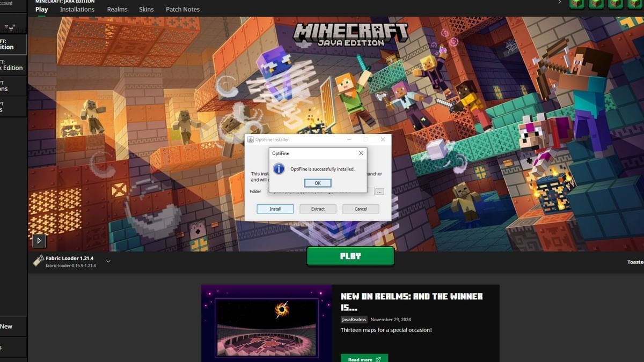Open the Skins tab

[x=146, y=9]
